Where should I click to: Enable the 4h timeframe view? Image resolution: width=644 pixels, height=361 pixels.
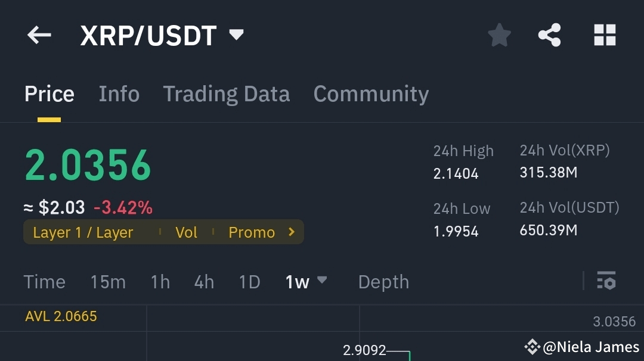(203, 282)
